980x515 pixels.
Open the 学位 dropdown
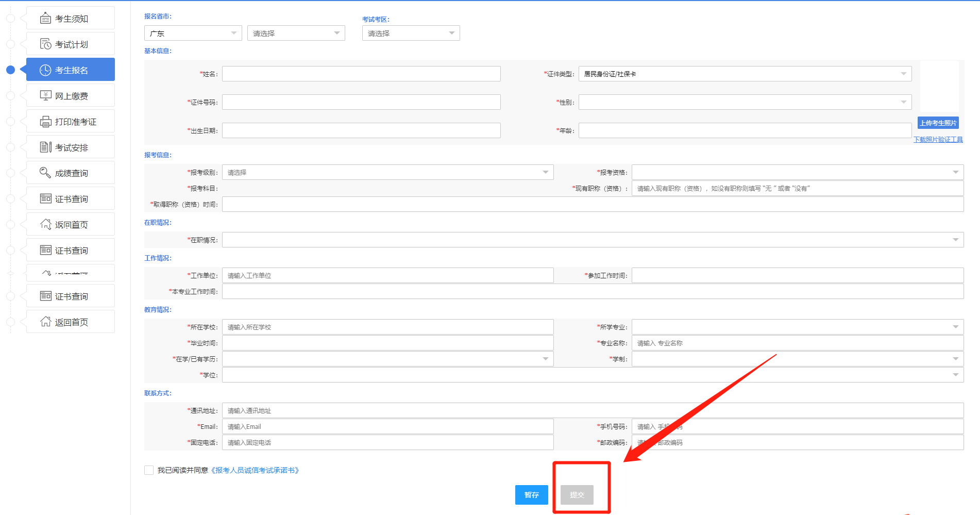click(x=593, y=375)
